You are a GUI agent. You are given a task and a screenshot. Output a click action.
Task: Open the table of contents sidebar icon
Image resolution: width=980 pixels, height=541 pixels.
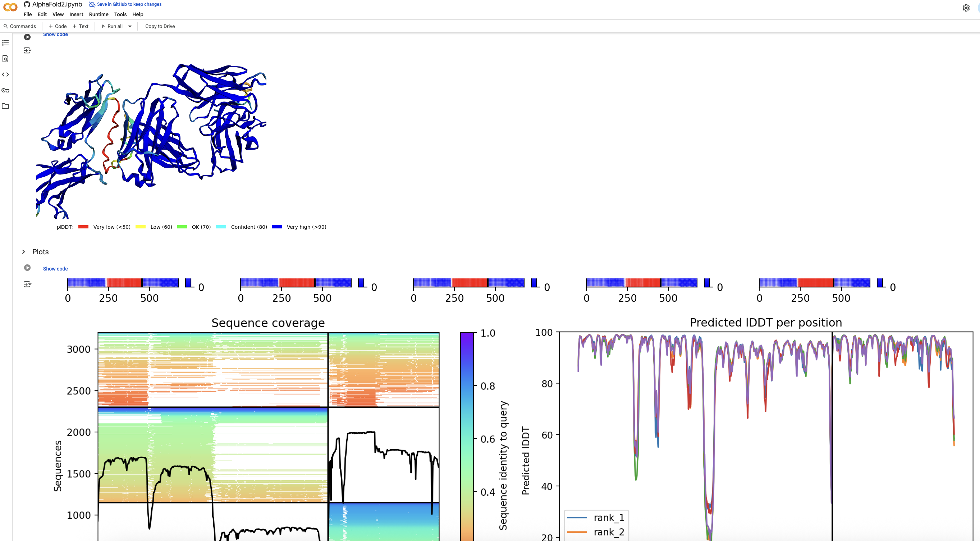pos(5,43)
